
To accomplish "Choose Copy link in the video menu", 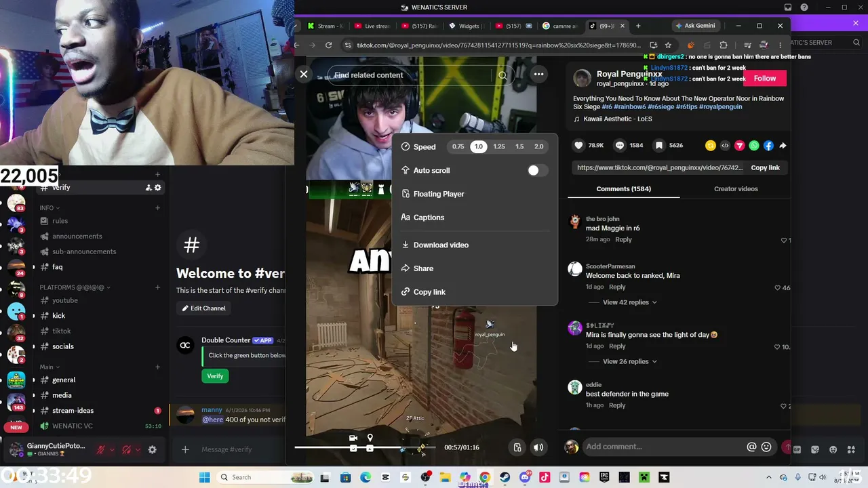I will [x=475, y=292].
